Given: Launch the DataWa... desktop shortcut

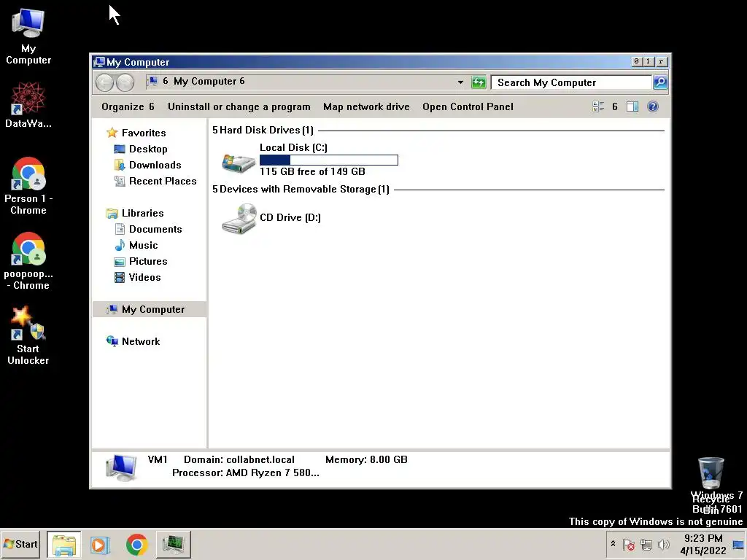Looking at the screenshot, I should click(x=28, y=105).
